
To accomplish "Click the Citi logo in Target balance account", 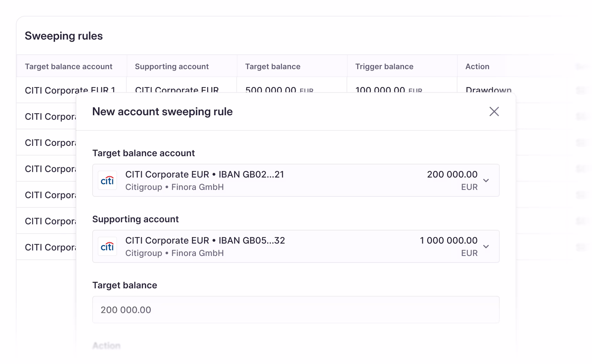I will pos(107,180).
